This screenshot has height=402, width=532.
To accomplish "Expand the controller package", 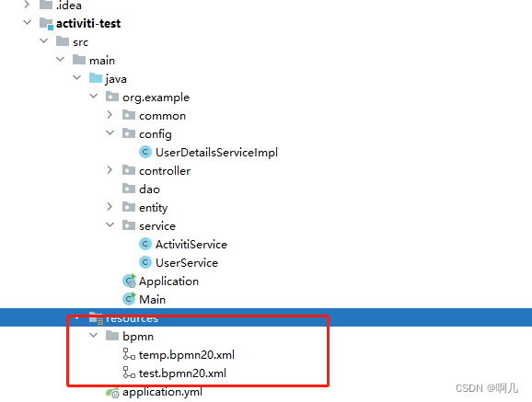I will click(x=110, y=169).
